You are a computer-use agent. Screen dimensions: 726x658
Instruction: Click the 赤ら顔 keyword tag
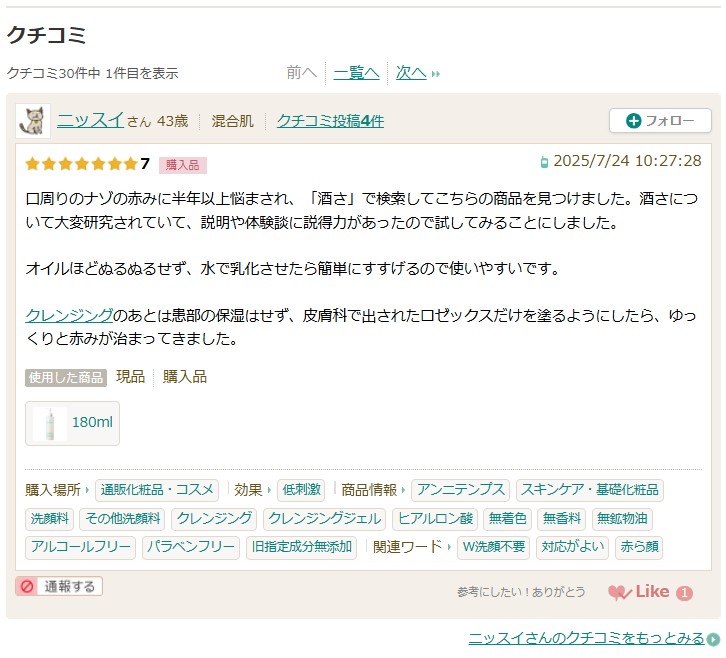[x=638, y=548]
